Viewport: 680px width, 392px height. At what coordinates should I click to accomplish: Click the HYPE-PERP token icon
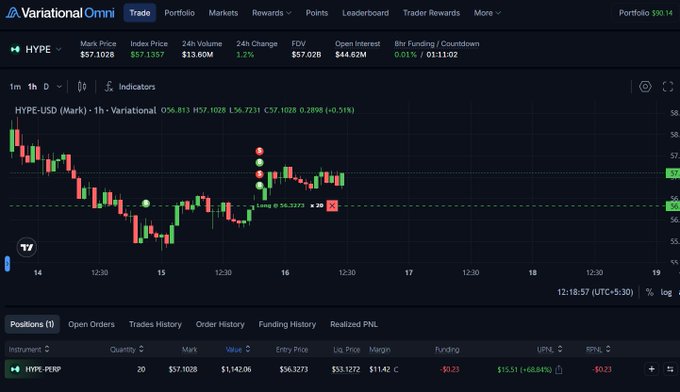point(15,369)
